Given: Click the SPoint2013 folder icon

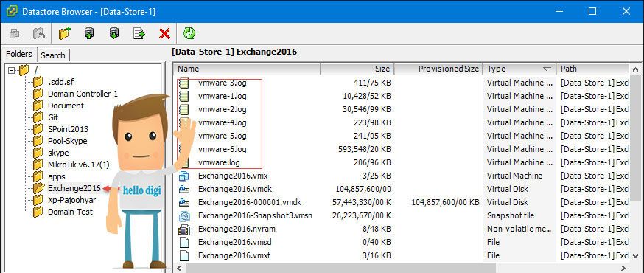Looking at the screenshot, I should point(38,129).
